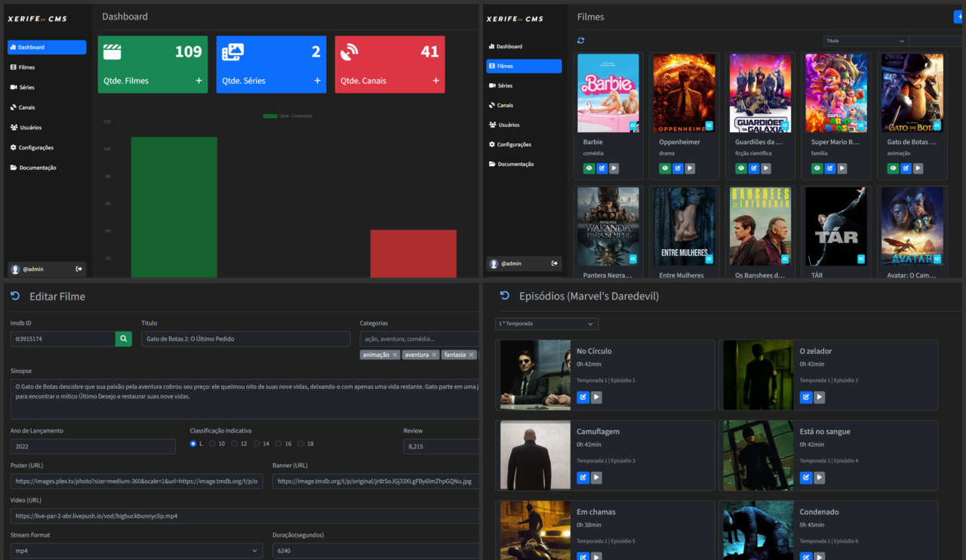Play Gato de Botas via the play icon
The width and height of the screenshot is (966, 560).
pos(918,168)
